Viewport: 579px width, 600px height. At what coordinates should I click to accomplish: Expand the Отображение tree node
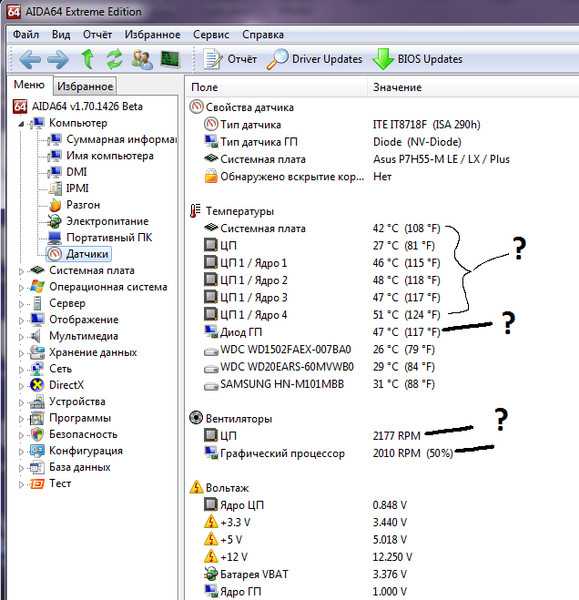(21, 320)
